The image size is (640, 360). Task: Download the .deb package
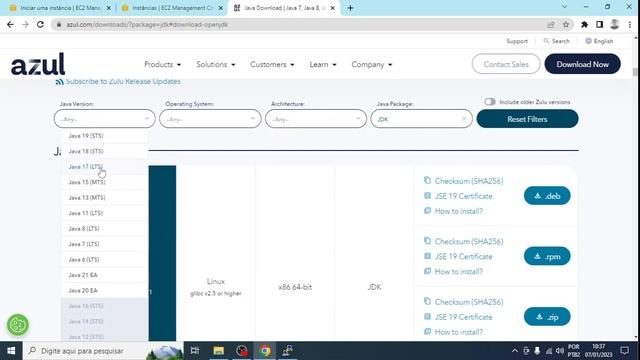[x=547, y=196]
